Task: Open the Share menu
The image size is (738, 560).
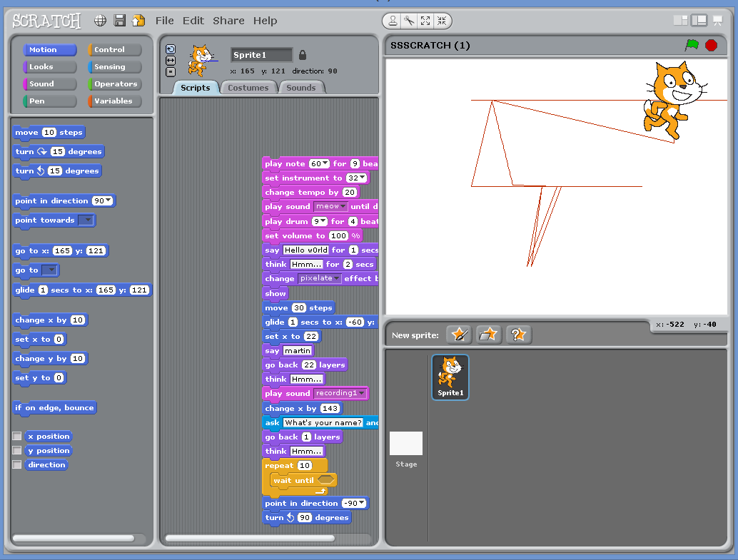Action: [x=228, y=21]
